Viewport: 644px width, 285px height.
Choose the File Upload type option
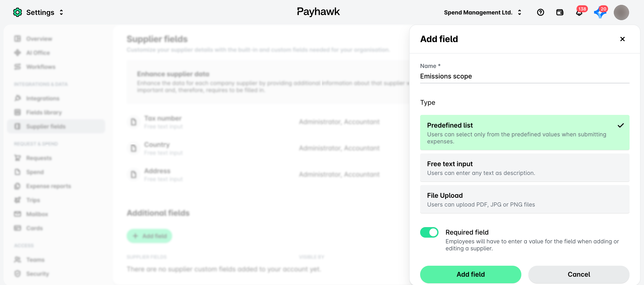[524, 199]
